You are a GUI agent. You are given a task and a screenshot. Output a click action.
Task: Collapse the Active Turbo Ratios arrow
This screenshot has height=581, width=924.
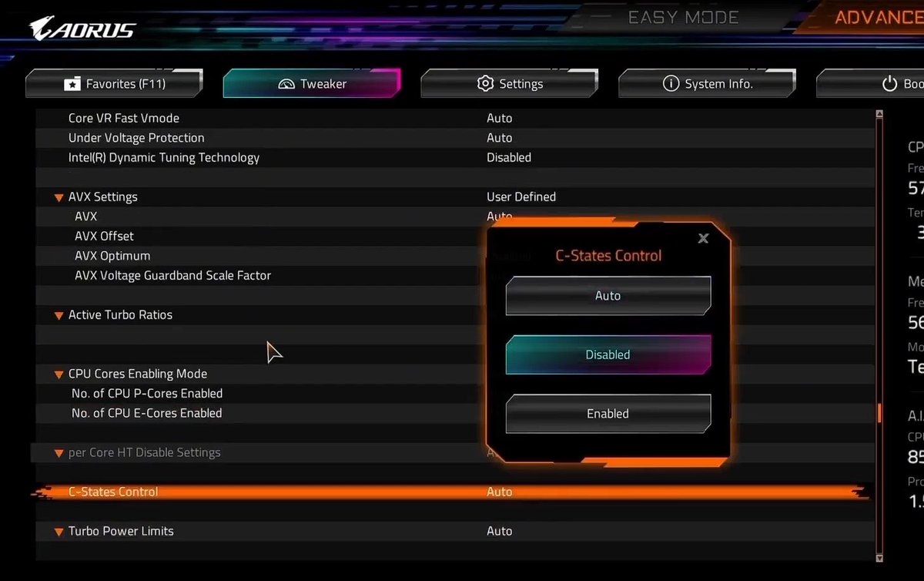point(59,316)
